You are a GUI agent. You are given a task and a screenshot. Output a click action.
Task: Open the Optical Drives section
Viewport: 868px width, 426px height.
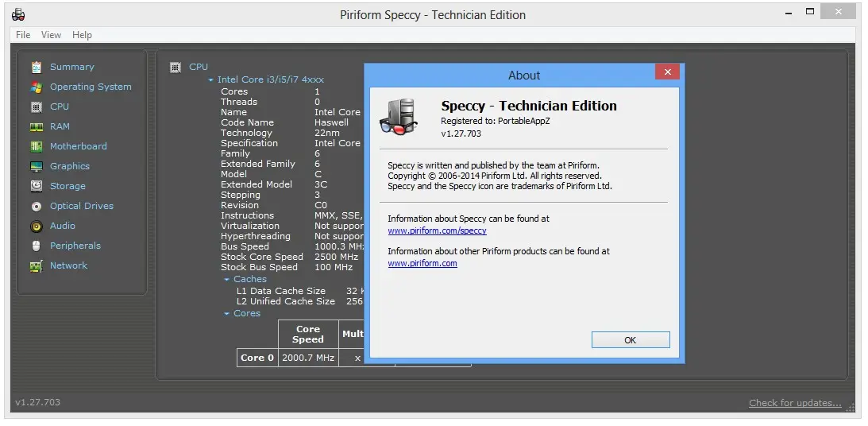[x=81, y=206]
